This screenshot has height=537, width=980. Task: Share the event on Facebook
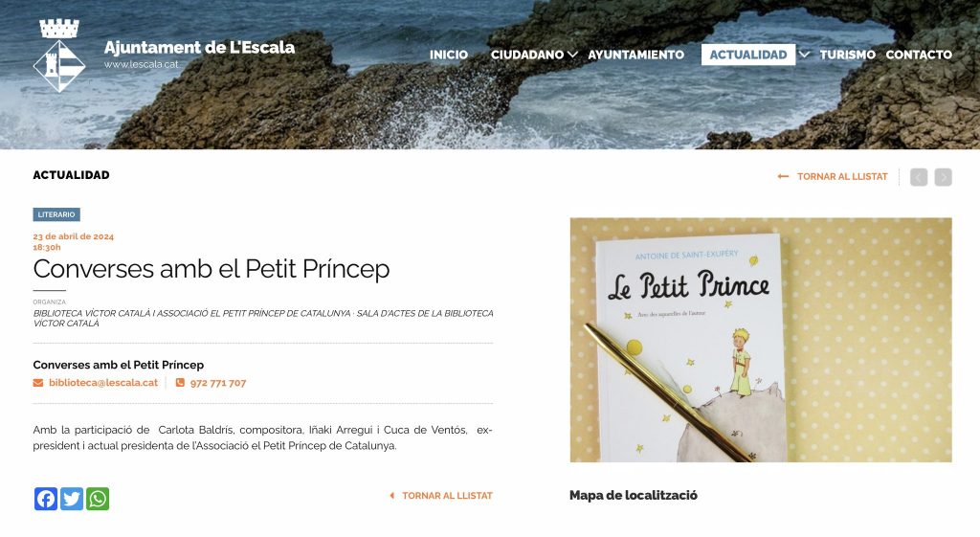[46, 499]
